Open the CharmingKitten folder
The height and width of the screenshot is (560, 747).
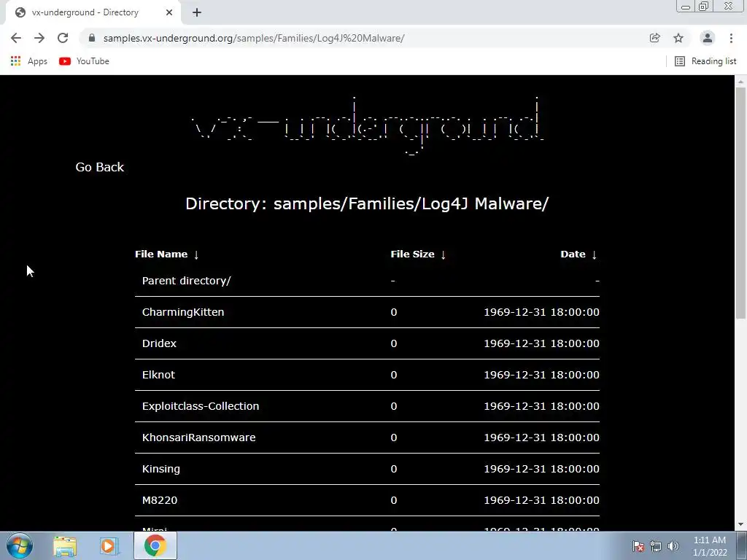pos(183,312)
